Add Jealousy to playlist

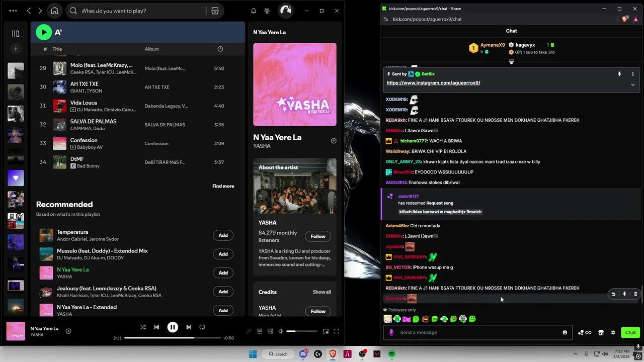click(x=223, y=292)
